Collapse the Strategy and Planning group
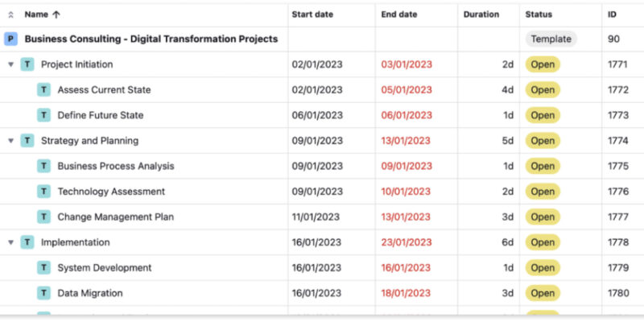Image resolution: width=644 pixels, height=322 pixels. click(x=10, y=141)
